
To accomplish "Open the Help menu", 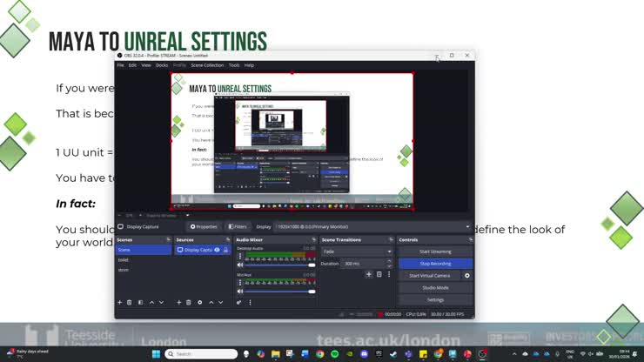I will [249, 65].
